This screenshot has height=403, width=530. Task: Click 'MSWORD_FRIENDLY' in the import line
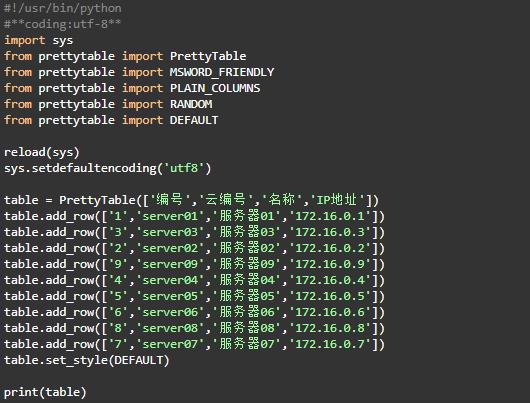(222, 72)
